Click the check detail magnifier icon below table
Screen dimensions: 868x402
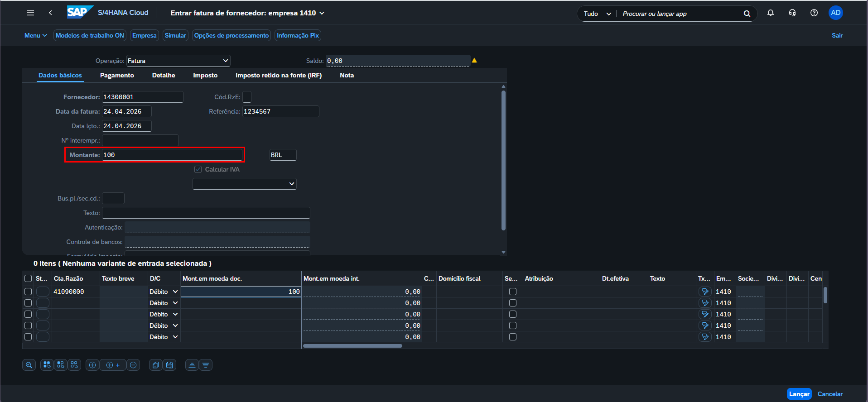pos(29,365)
